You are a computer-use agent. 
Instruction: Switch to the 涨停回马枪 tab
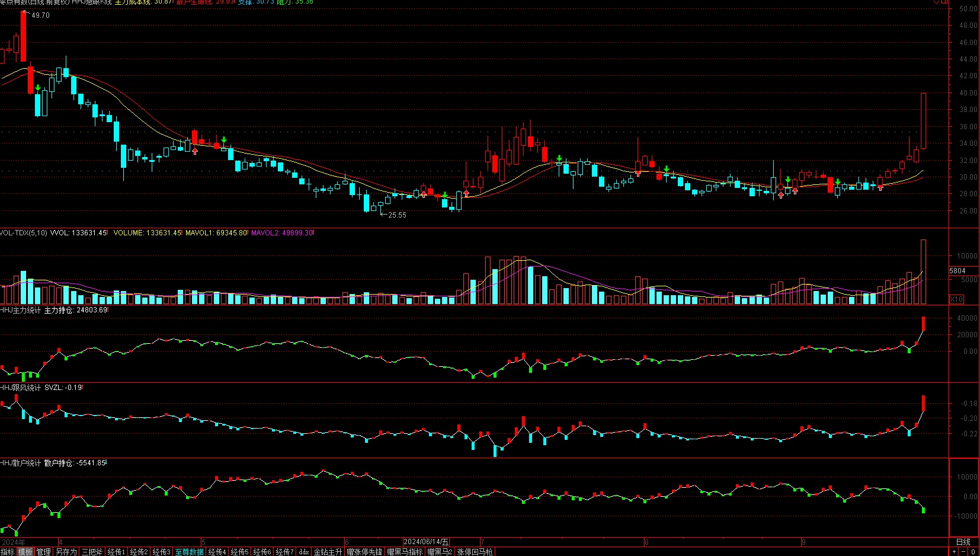coord(475,552)
